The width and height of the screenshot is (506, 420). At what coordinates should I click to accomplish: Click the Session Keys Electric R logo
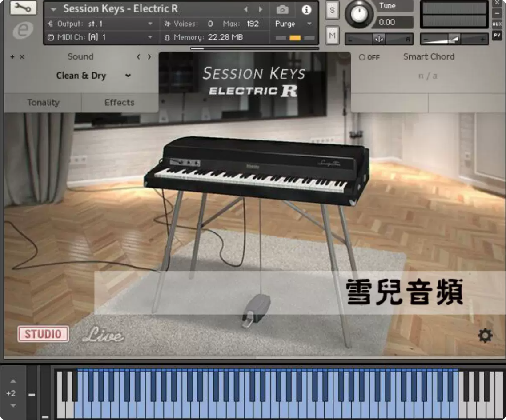[253, 82]
